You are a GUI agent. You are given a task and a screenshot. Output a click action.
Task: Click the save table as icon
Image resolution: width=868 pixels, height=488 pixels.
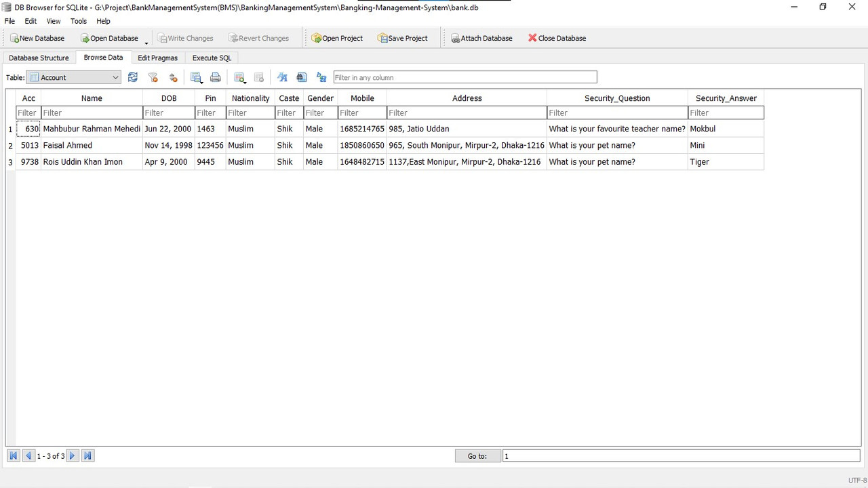197,77
